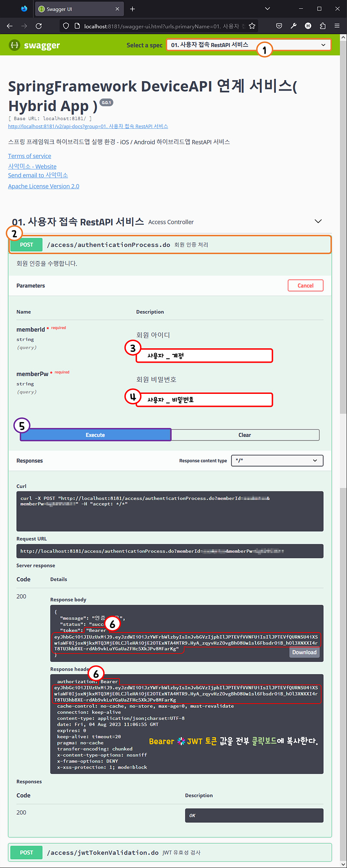Focus the memberId input field
347x868 pixels.
point(204,356)
